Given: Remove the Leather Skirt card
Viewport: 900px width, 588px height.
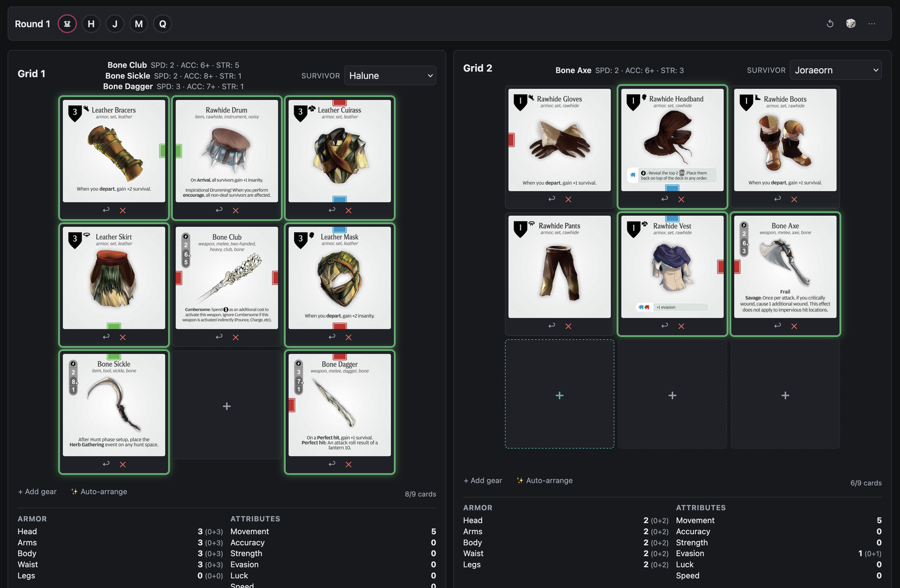Looking at the screenshot, I should pyautogui.click(x=123, y=337).
